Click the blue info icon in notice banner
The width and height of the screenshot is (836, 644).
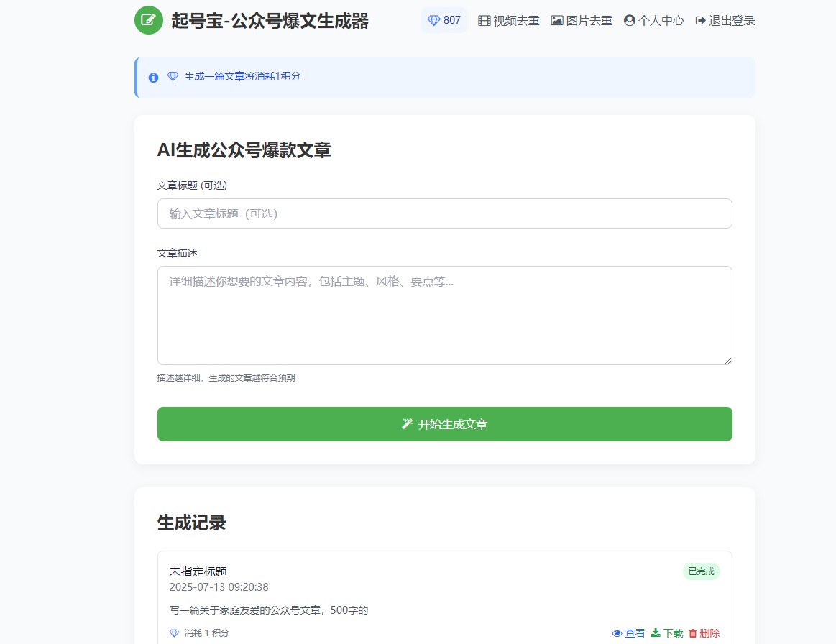pos(153,78)
